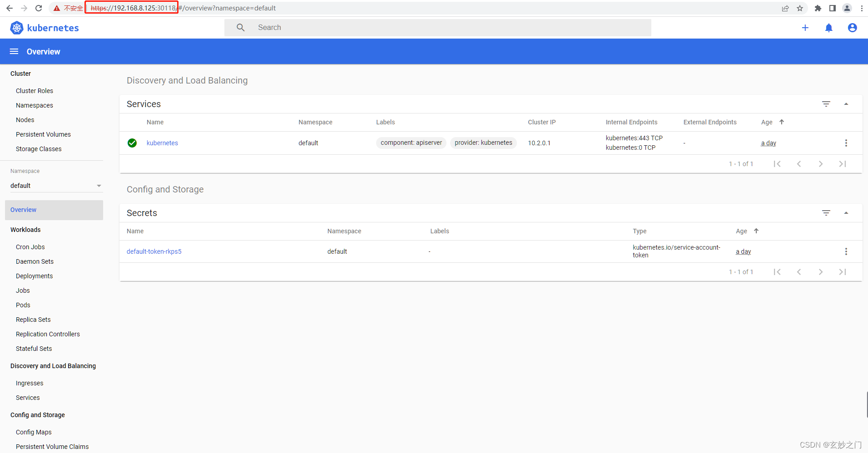The height and width of the screenshot is (453, 868).
Task: Open the browser three-dot menu
Action: click(x=862, y=8)
